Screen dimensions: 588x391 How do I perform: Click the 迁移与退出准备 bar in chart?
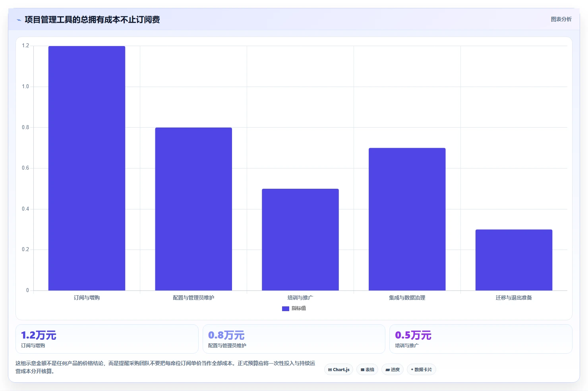click(514, 260)
